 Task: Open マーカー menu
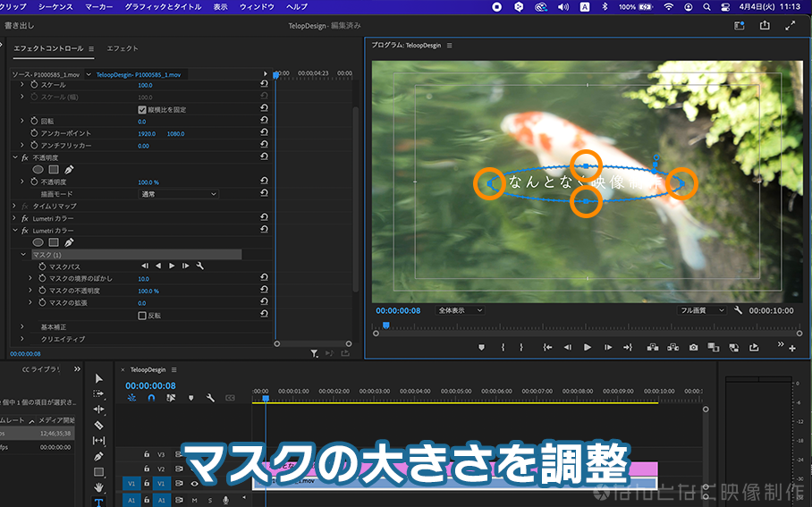pyautogui.click(x=98, y=7)
